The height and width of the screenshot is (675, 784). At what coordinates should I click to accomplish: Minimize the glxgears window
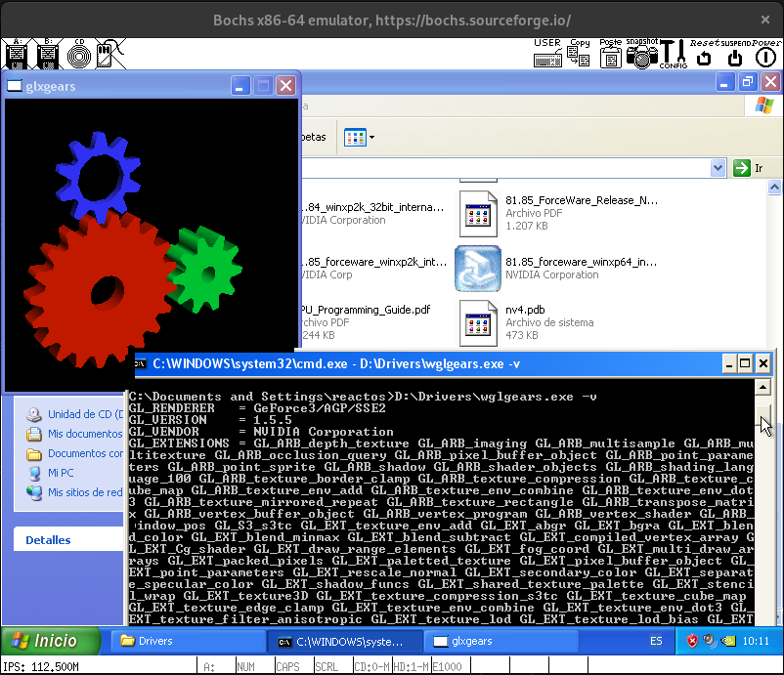tap(240, 86)
